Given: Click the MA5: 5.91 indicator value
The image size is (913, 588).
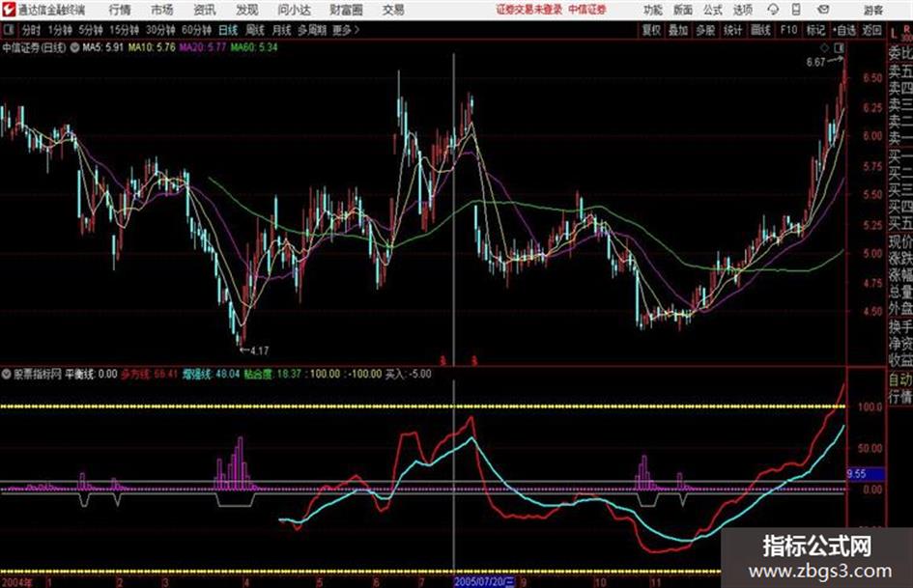Looking at the screenshot, I should [102, 47].
